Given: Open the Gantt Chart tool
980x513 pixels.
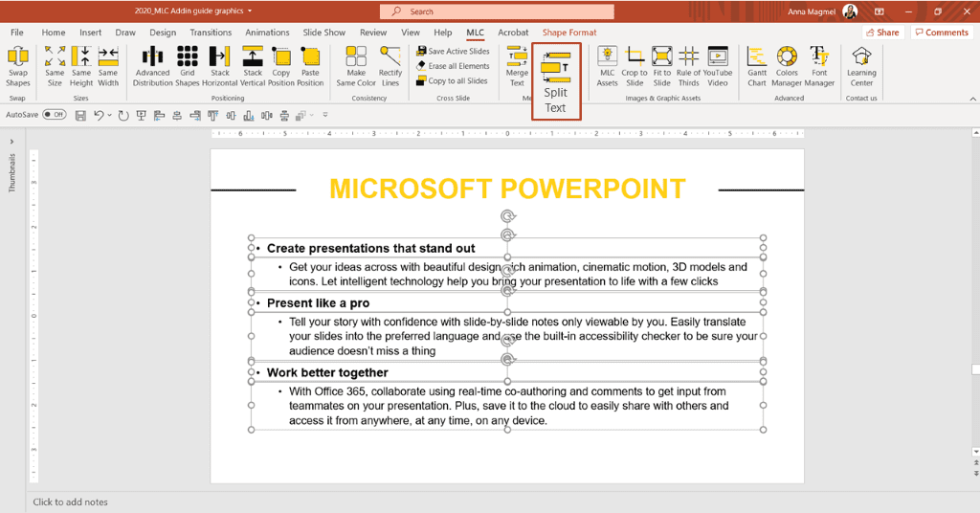Looking at the screenshot, I should 757,66.
